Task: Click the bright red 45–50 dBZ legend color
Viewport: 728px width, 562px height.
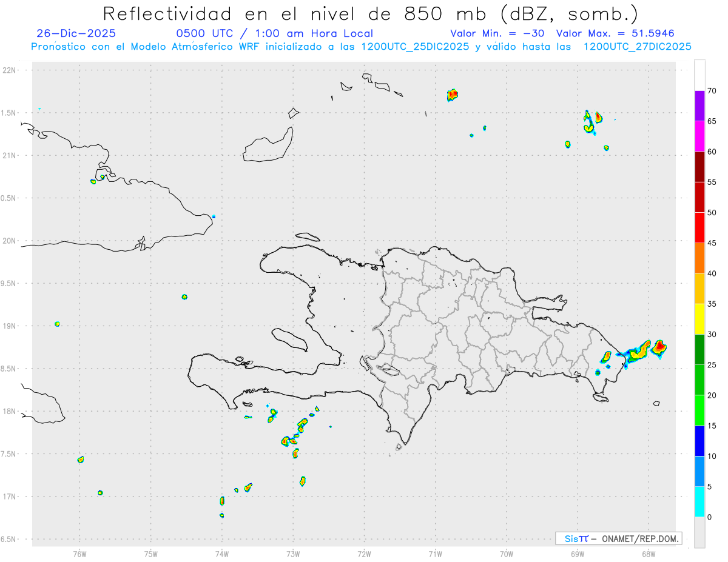Action: click(699, 228)
